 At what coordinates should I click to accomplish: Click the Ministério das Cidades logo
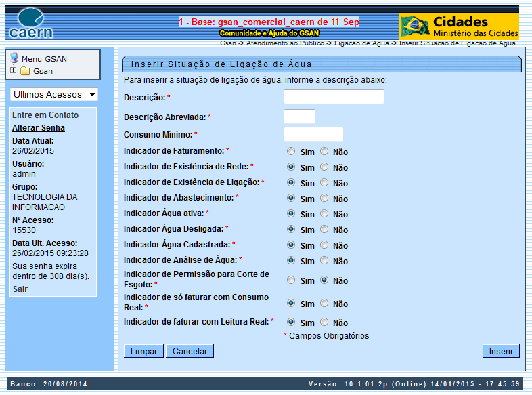click(459, 26)
